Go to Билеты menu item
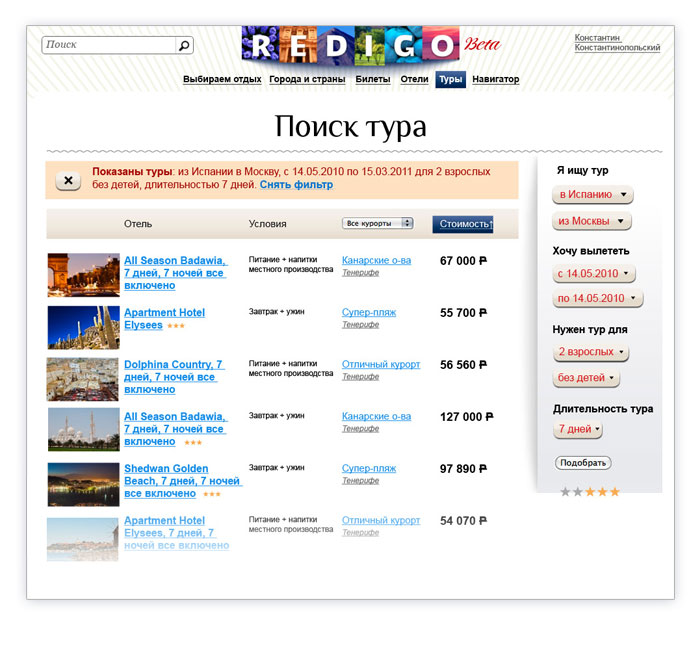This screenshot has width=700, height=647. pos(373,79)
